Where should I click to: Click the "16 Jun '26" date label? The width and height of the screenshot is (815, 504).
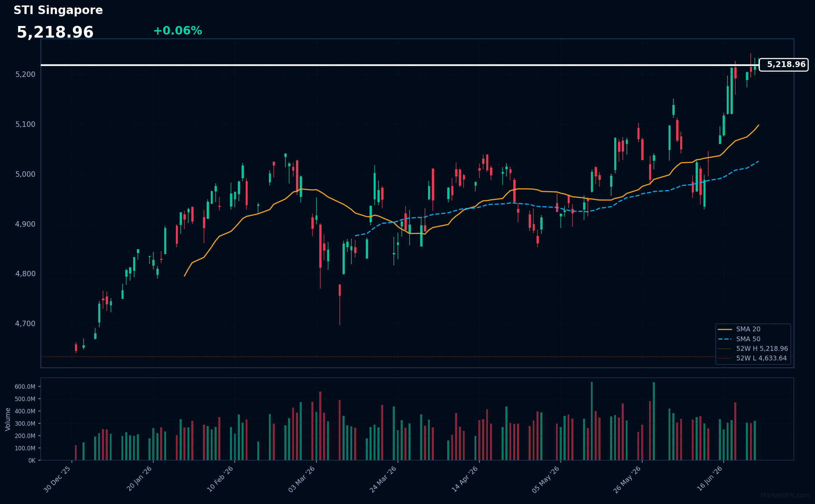click(x=710, y=479)
